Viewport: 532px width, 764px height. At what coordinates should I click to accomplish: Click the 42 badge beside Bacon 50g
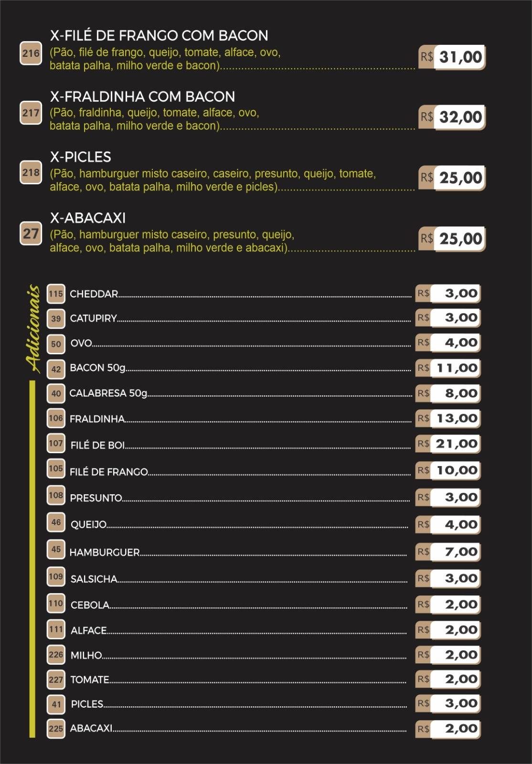(56, 369)
